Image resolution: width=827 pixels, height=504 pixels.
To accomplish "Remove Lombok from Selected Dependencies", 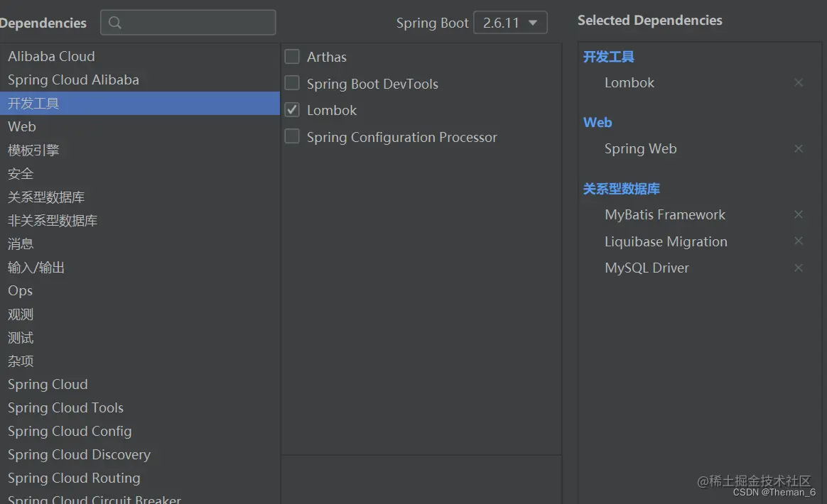I will coord(799,82).
